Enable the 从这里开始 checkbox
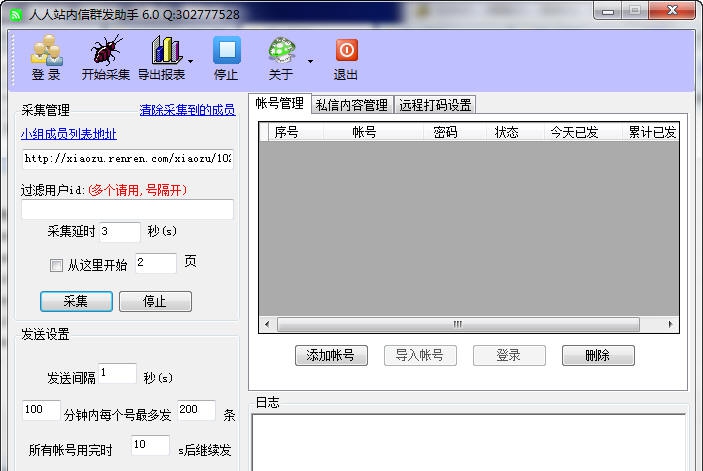The height and width of the screenshot is (471, 703). tap(56, 265)
